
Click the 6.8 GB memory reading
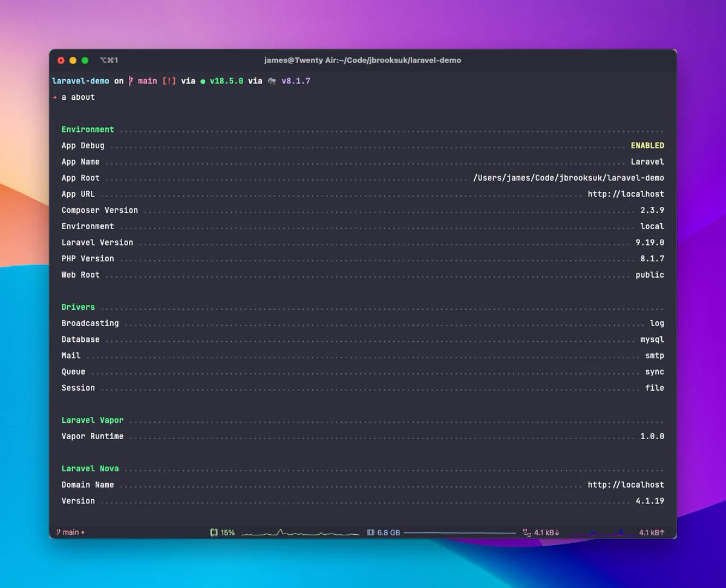(x=389, y=532)
